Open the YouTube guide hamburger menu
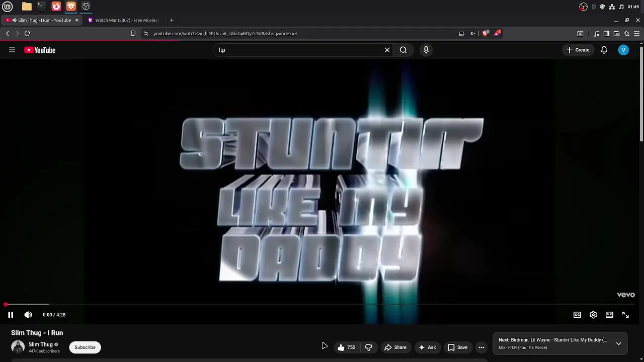 12,50
